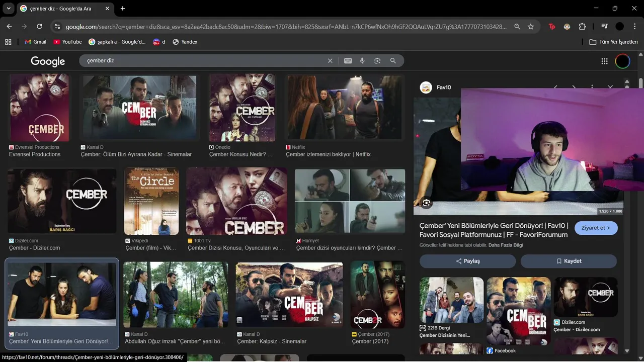Clear the search box with X icon

[330, 61]
